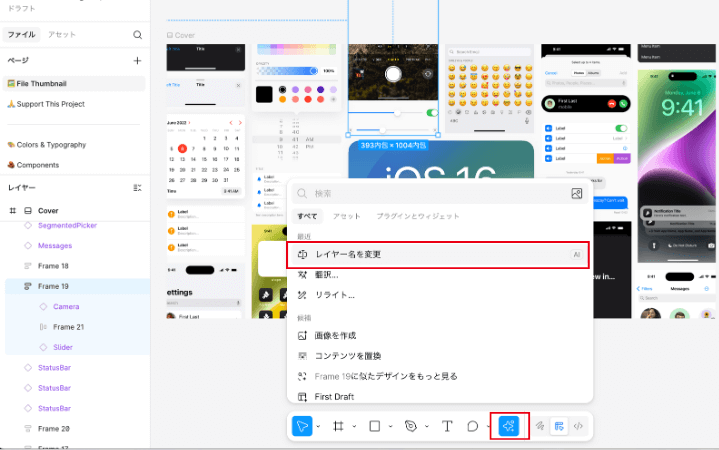Screen dimensions: 719x450
Task: Open dropdown arrow next to Rectangle tool
Action: [x=391, y=426]
